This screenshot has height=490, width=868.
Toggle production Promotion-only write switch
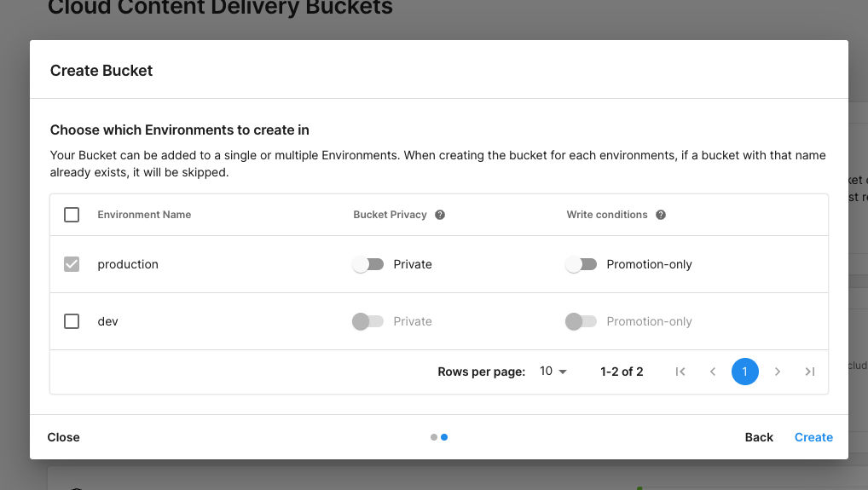point(582,264)
